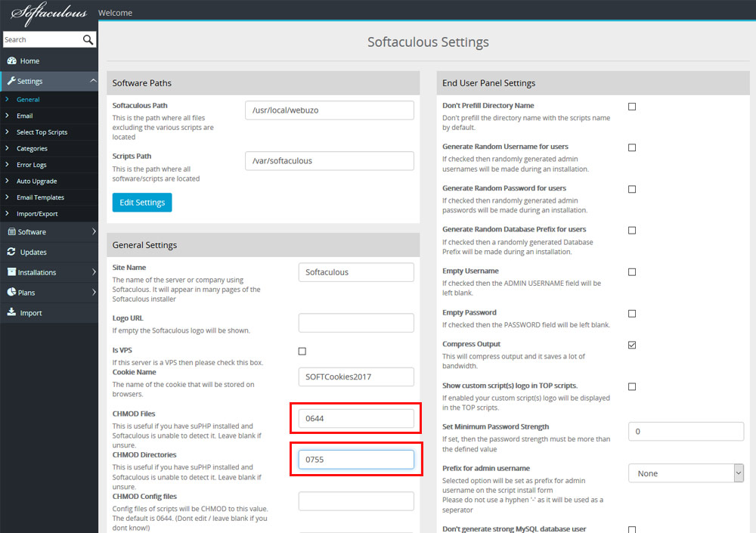Expand the Plans menu arrow

coord(94,293)
